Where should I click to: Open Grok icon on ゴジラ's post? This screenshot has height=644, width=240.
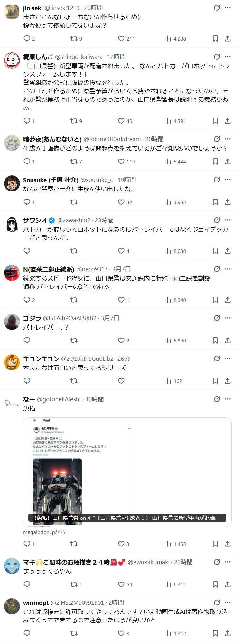point(217,318)
